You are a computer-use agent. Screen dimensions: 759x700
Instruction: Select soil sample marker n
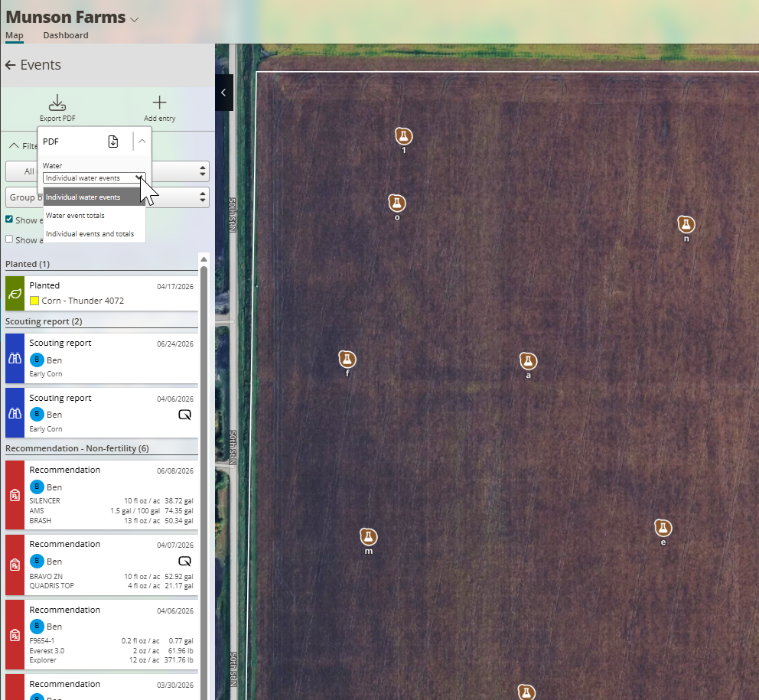click(x=686, y=225)
